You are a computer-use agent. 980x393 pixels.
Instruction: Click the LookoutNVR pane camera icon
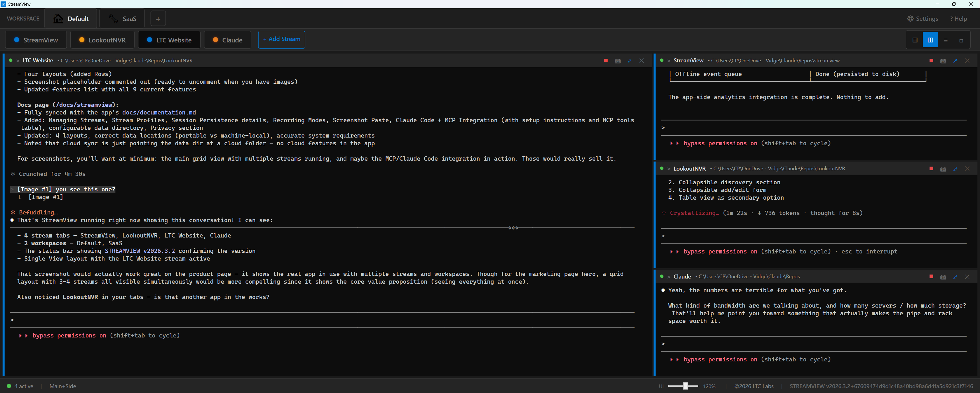(x=943, y=169)
